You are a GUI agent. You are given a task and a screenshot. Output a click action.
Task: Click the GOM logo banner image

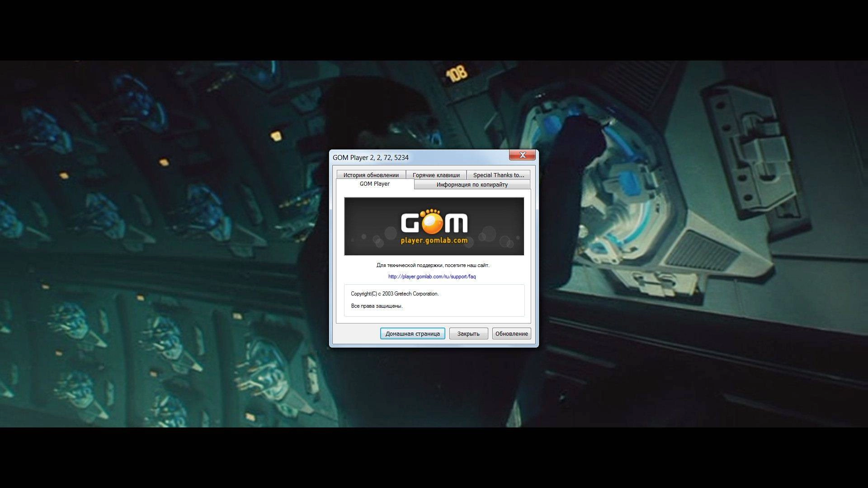point(434,226)
